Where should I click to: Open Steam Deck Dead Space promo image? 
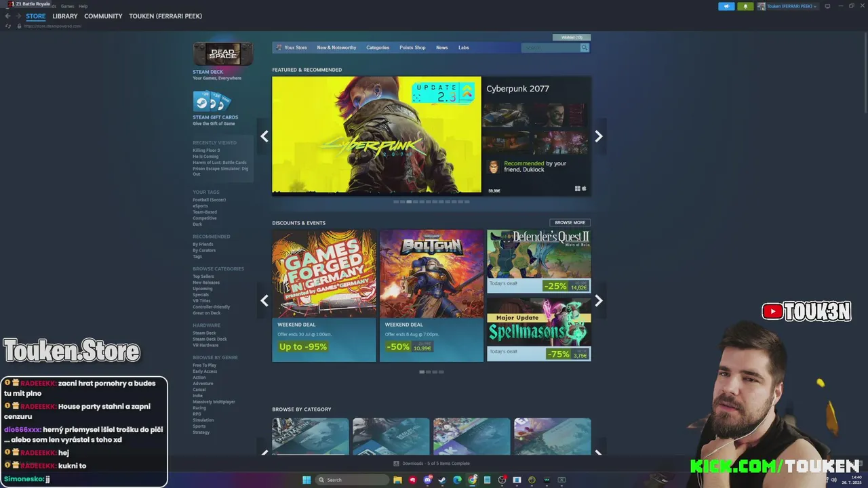pos(223,54)
